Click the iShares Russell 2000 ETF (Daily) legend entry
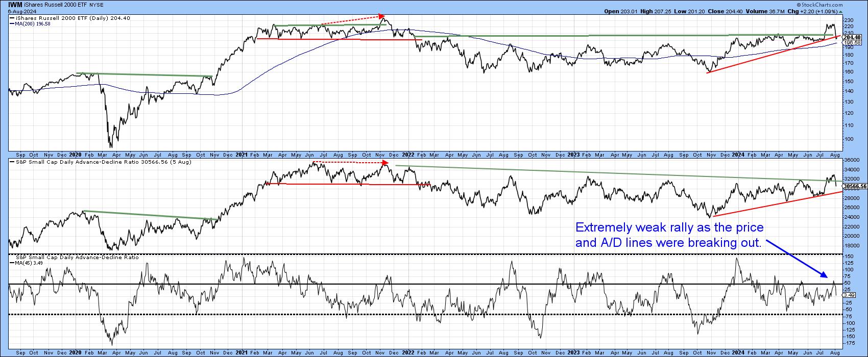This screenshot has width=868, height=357. [x=69, y=18]
